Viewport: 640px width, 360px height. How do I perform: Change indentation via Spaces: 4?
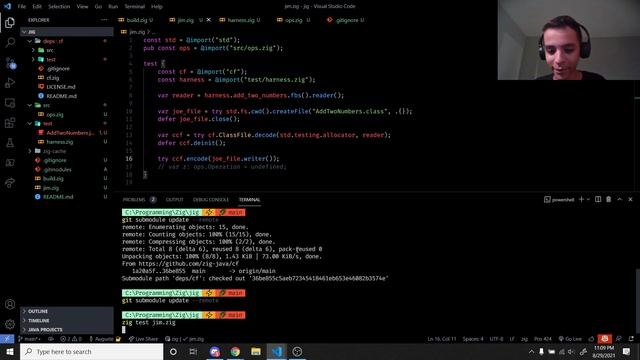(x=473, y=339)
